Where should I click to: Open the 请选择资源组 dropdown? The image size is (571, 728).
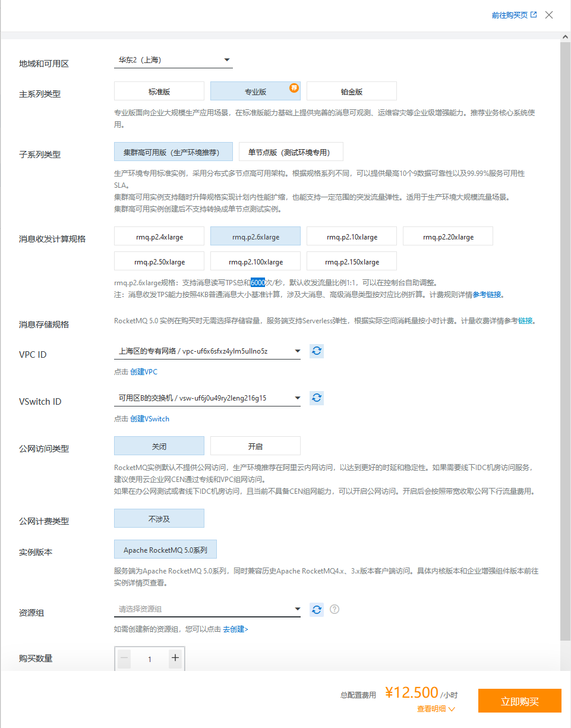207,609
